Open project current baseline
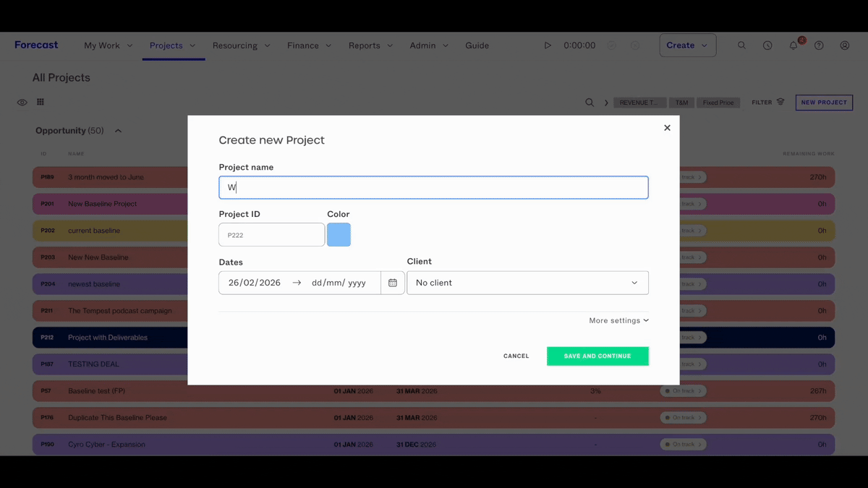This screenshot has width=868, height=488. click(94, 231)
